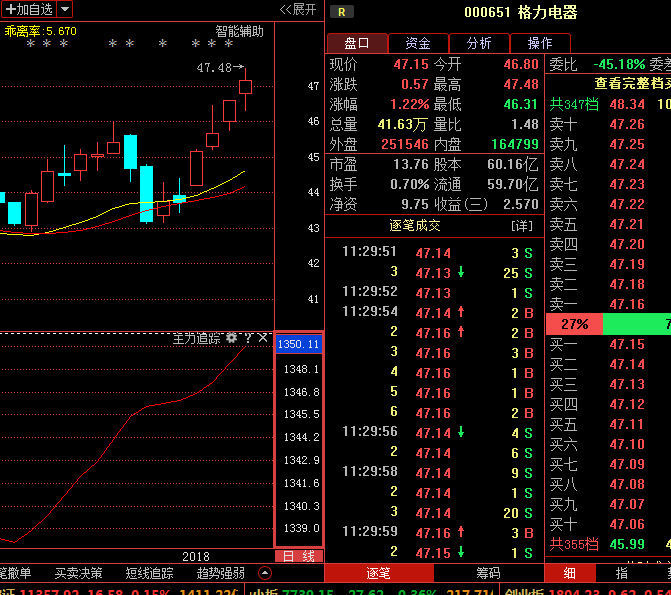Open the 详 details link for 逐笔成交
This screenshot has width=671, height=595.
point(522,226)
